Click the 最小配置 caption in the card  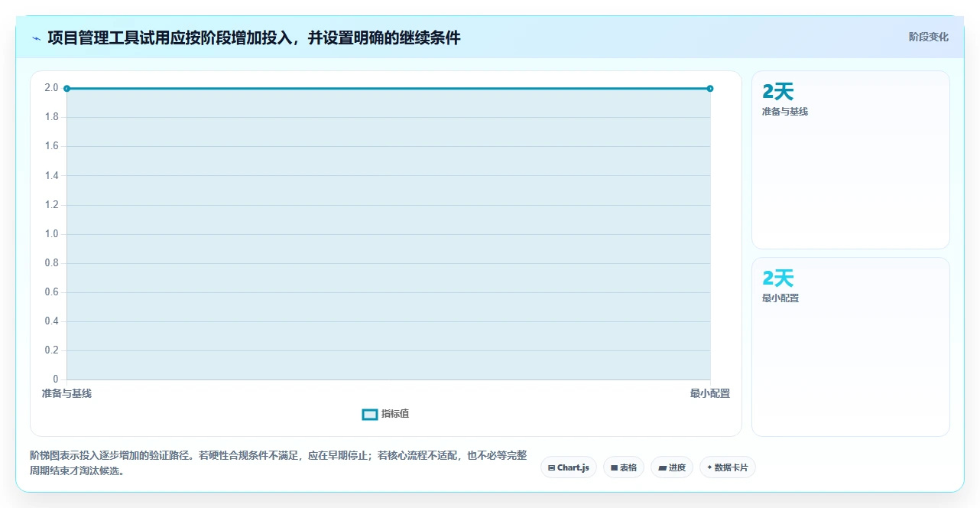coord(780,298)
